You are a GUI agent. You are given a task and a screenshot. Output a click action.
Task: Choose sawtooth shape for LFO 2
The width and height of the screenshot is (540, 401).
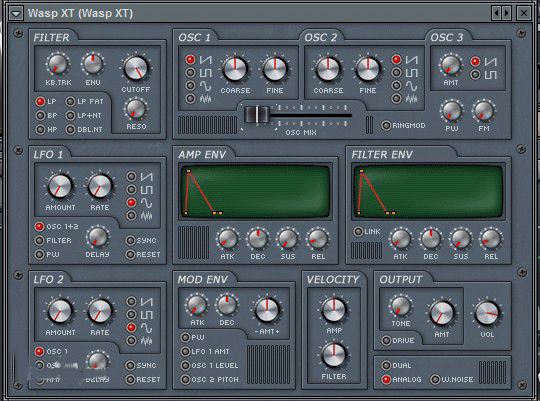[x=131, y=301]
